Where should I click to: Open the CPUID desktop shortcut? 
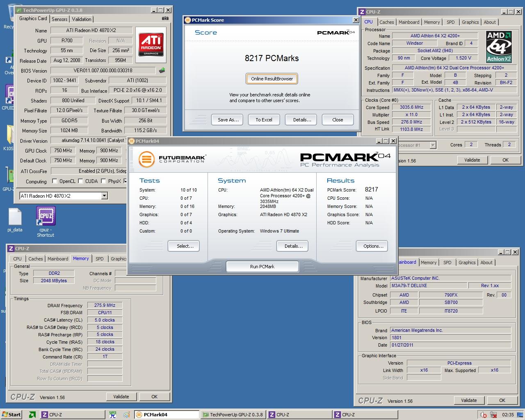click(8, 98)
